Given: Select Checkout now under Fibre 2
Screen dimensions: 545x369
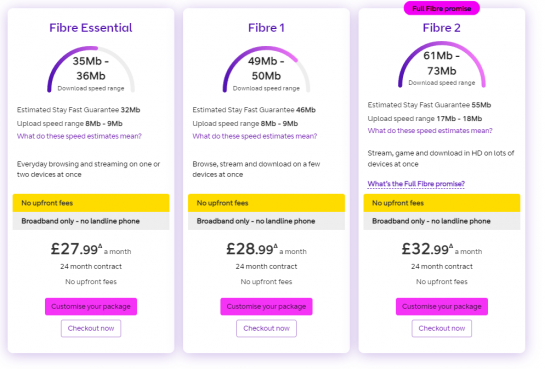Looking at the screenshot, I should click(442, 328).
